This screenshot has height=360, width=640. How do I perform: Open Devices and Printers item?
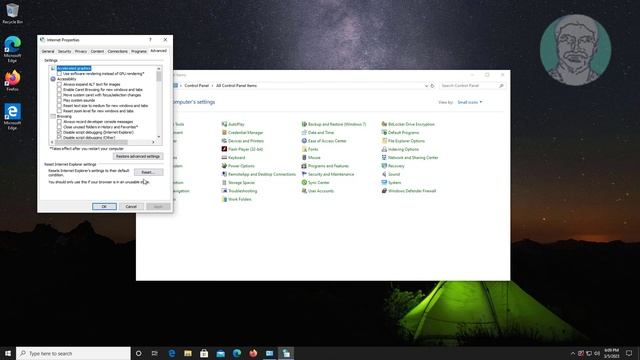pos(242,141)
